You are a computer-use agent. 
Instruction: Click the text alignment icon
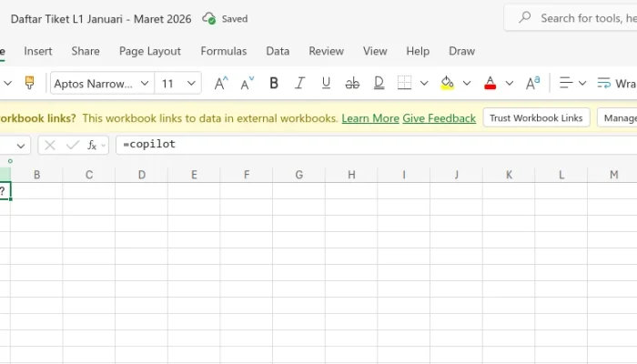pyautogui.click(x=566, y=83)
